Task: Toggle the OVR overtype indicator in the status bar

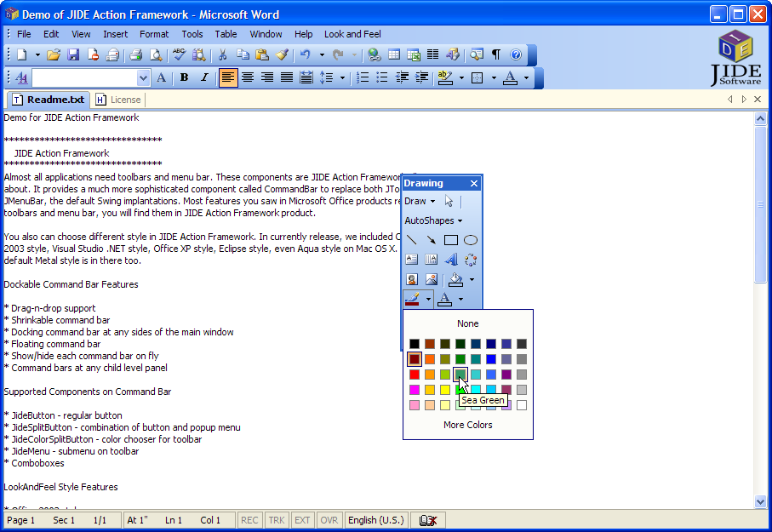Action: click(x=329, y=520)
